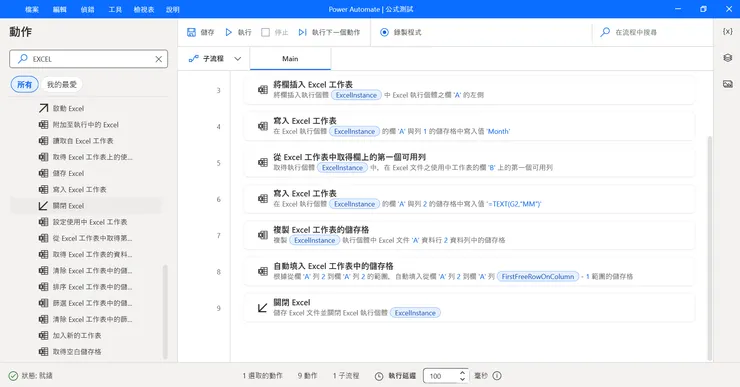The height and width of the screenshot is (387, 740).
Task: Start the 錄製程式 recorder
Action: point(401,32)
